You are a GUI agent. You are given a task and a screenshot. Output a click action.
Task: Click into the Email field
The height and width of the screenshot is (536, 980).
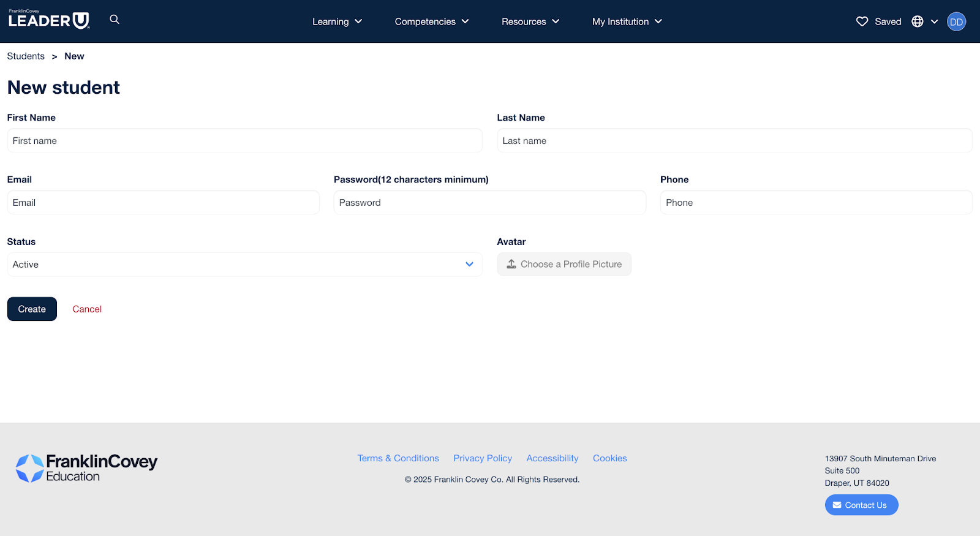(x=163, y=203)
